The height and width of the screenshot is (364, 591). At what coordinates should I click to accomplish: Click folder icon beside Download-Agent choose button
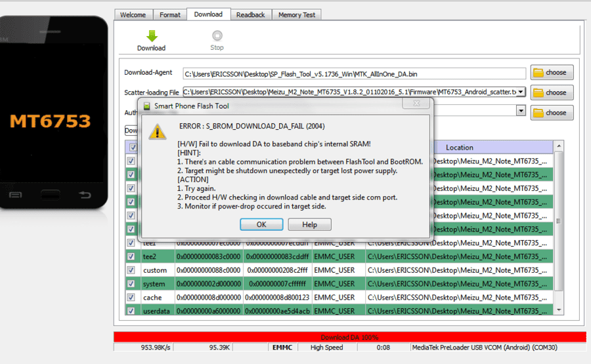click(x=538, y=73)
